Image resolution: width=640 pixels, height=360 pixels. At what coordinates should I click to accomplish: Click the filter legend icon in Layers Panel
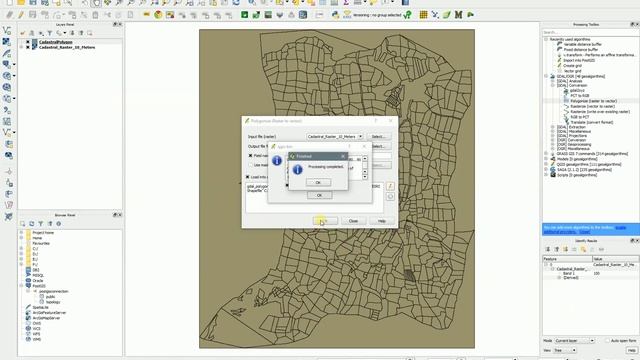pyautogui.click(x=50, y=33)
